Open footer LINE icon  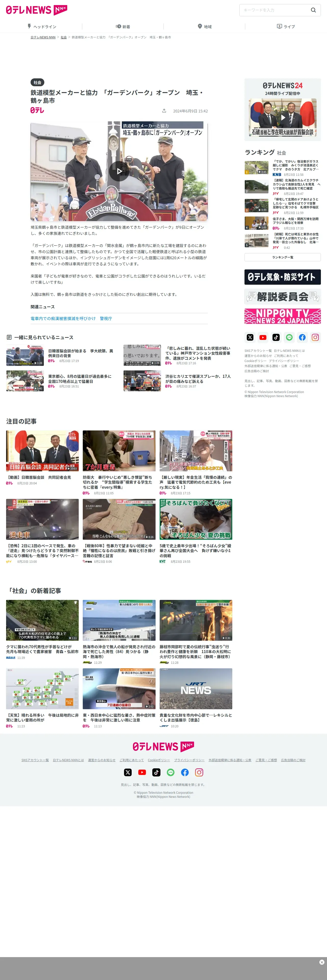[171, 772]
